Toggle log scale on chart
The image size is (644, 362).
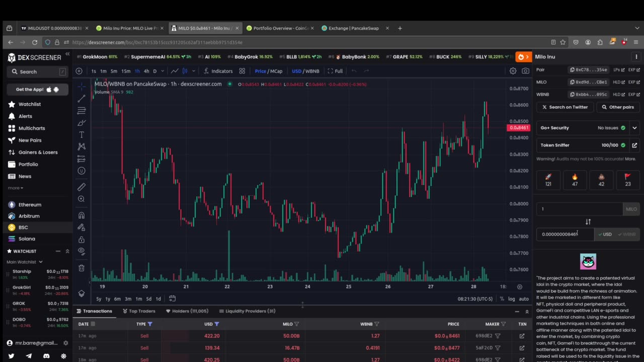click(512, 299)
